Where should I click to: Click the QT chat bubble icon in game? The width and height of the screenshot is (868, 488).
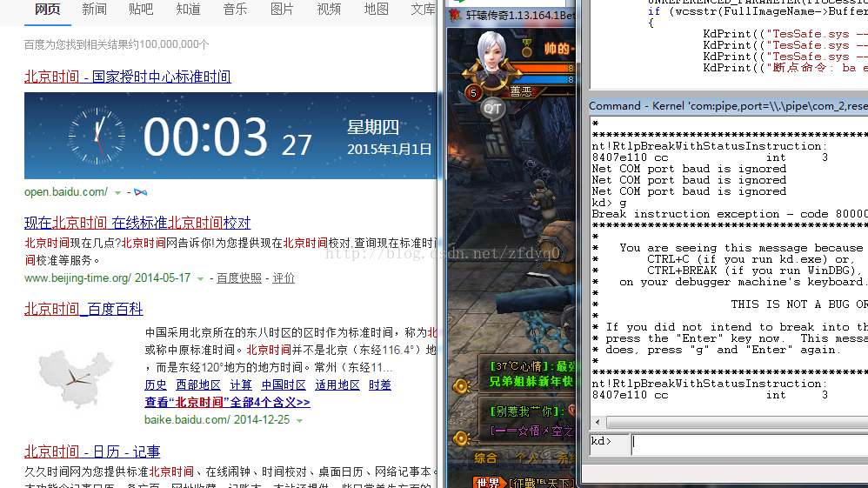[492, 109]
